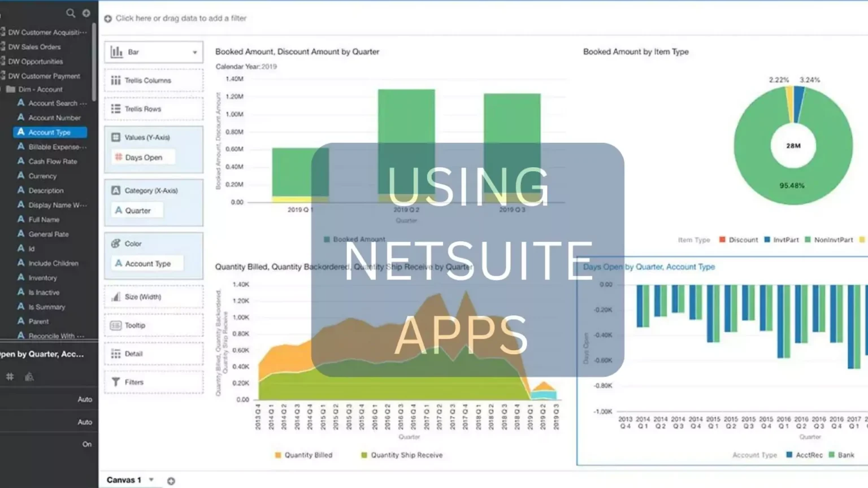
Task: Click the Trellis Rows icon
Action: (116, 108)
